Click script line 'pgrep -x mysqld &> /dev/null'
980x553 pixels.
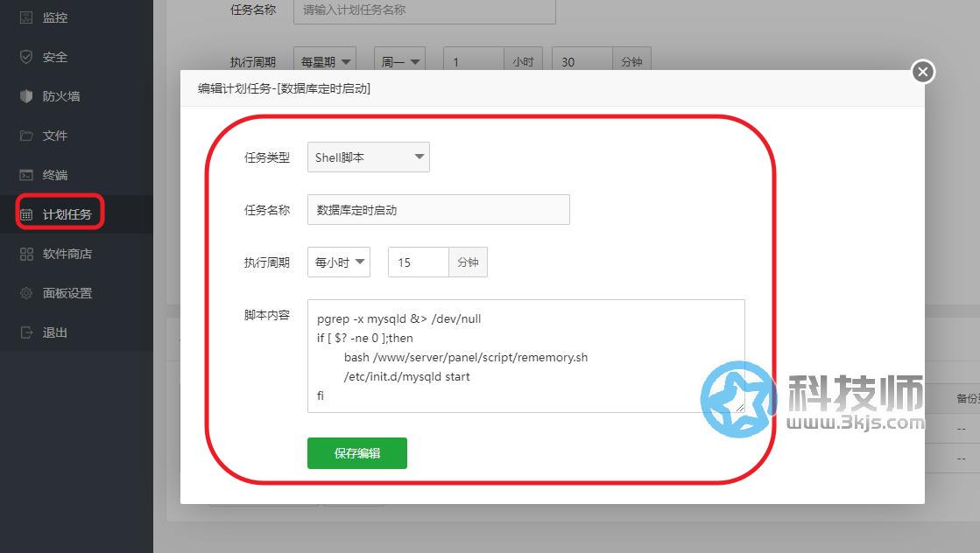coord(398,319)
